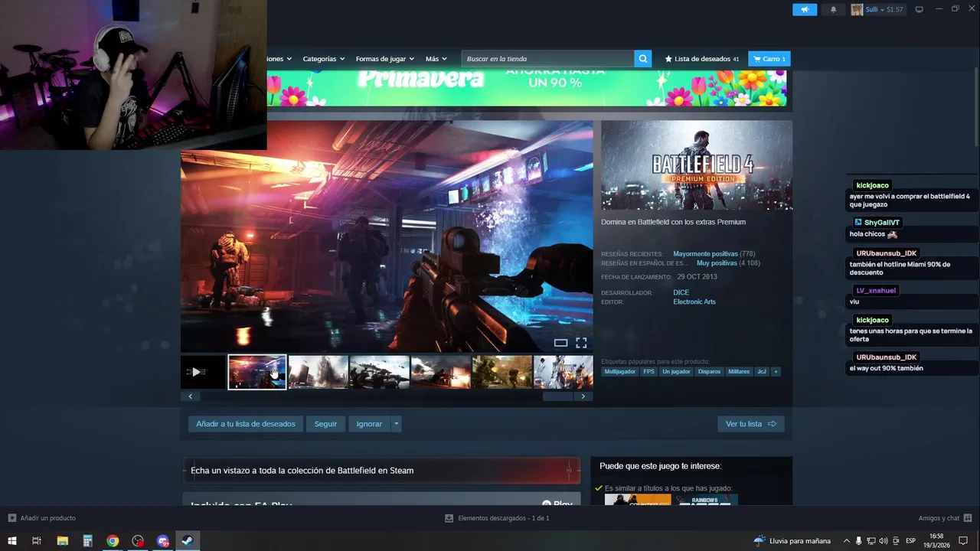Show hidden system tray icons

[x=846, y=541]
